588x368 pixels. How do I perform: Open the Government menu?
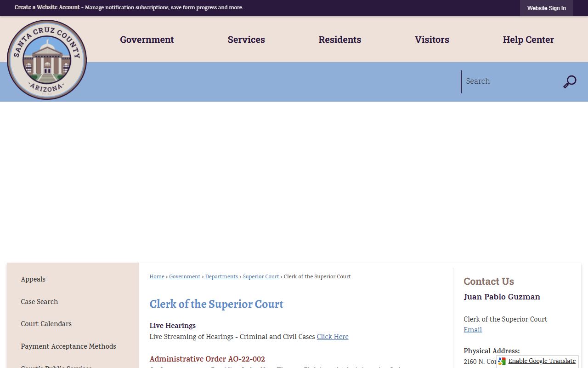(x=147, y=40)
